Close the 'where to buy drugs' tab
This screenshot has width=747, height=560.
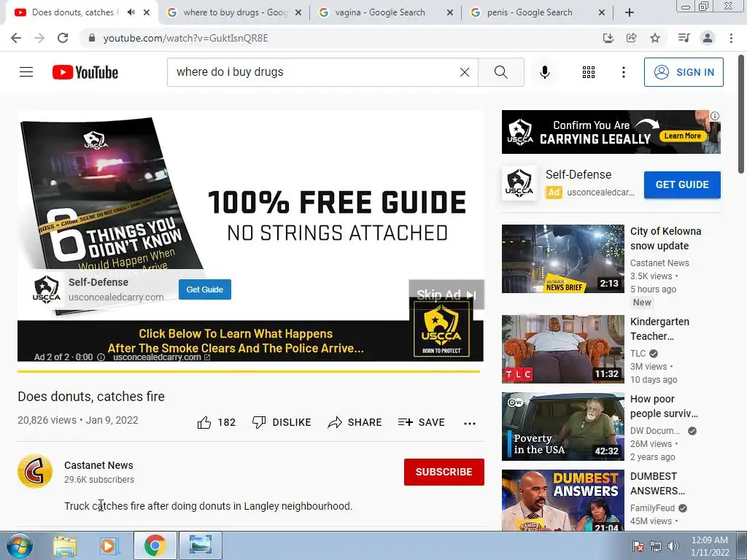298,12
